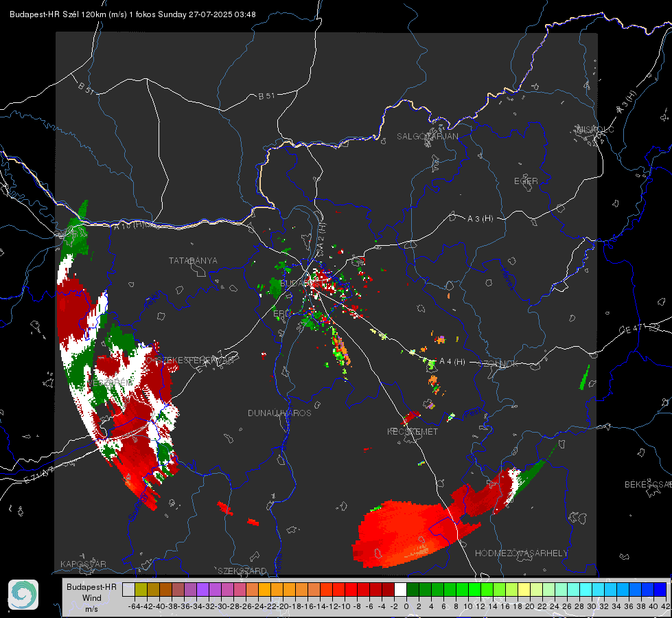Click the VESZPRÉM city label
The height and width of the screenshot is (618, 672).
[x=110, y=382]
